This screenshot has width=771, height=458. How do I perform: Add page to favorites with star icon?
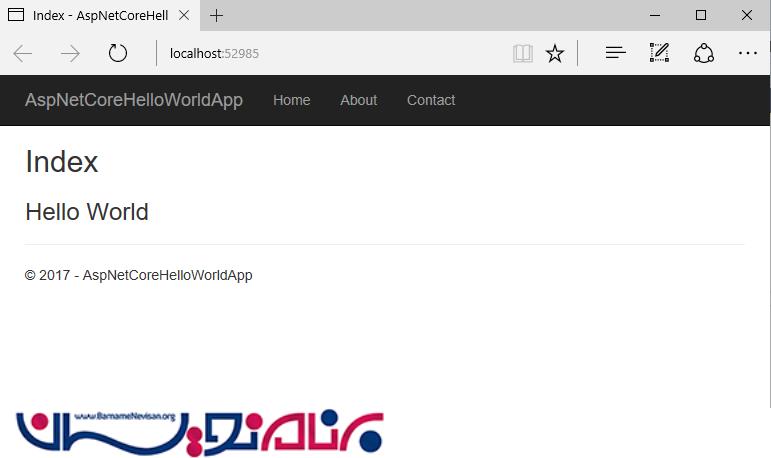(x=555, y=53)
